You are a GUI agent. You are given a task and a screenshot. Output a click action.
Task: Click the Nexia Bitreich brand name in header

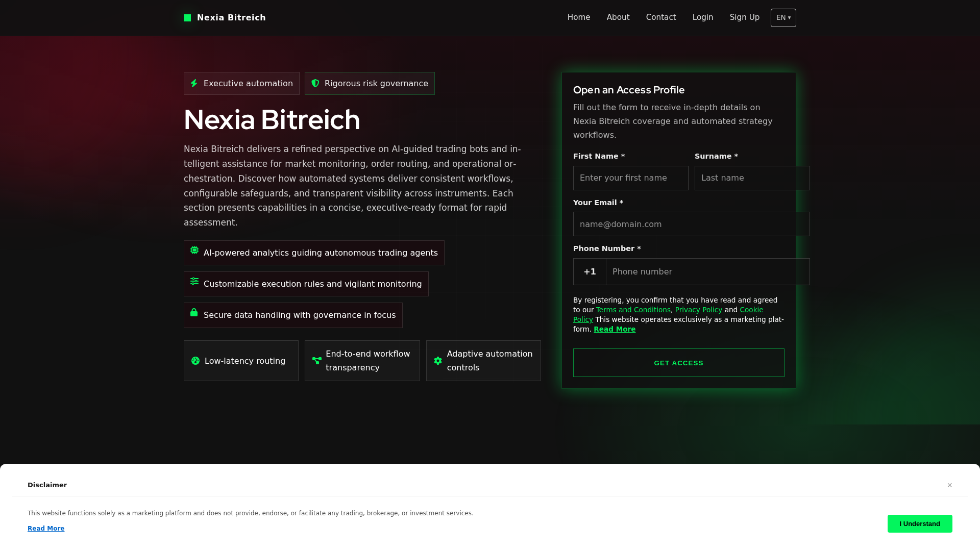point(231,18)
